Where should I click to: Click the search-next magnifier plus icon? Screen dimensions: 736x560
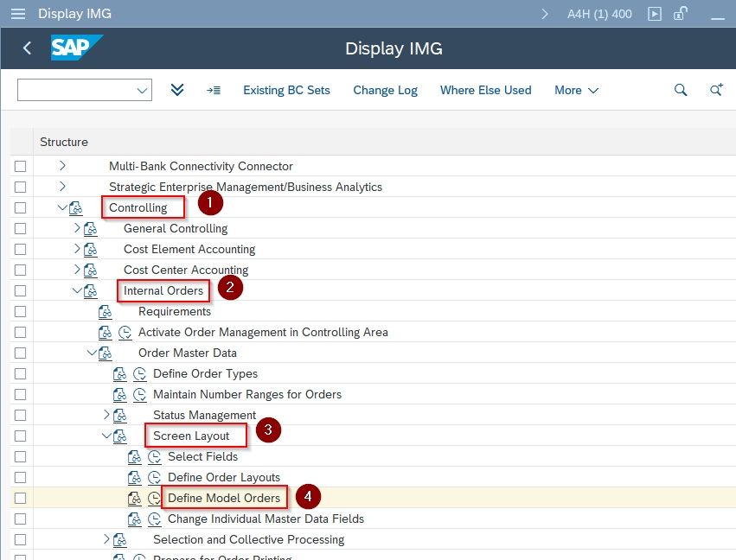coord(716,90)
